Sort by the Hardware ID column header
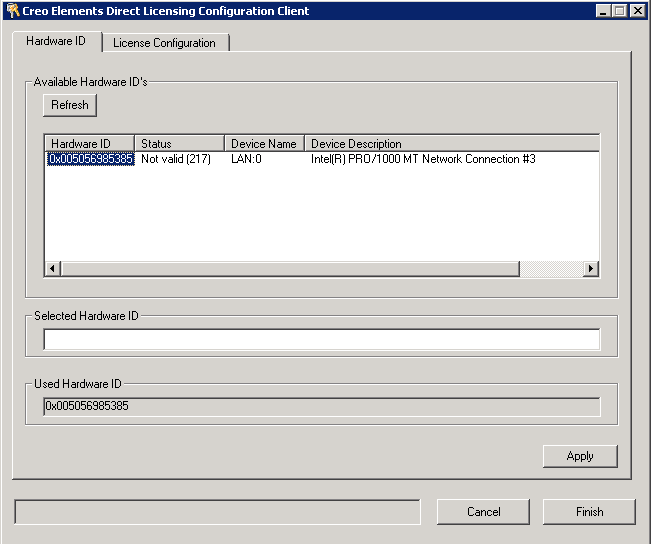Image resolution: width=651 pixels, height=544 pixels. point(89,144)
